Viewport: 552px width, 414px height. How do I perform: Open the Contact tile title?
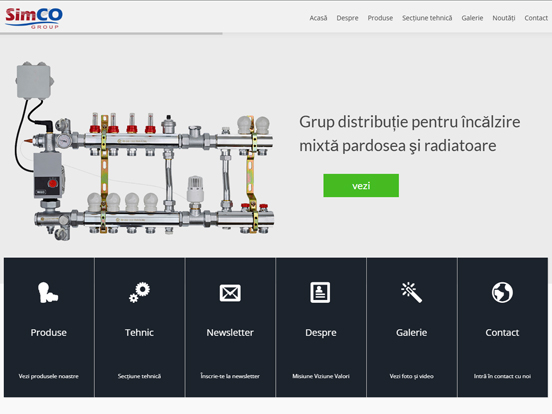(502, 333)
